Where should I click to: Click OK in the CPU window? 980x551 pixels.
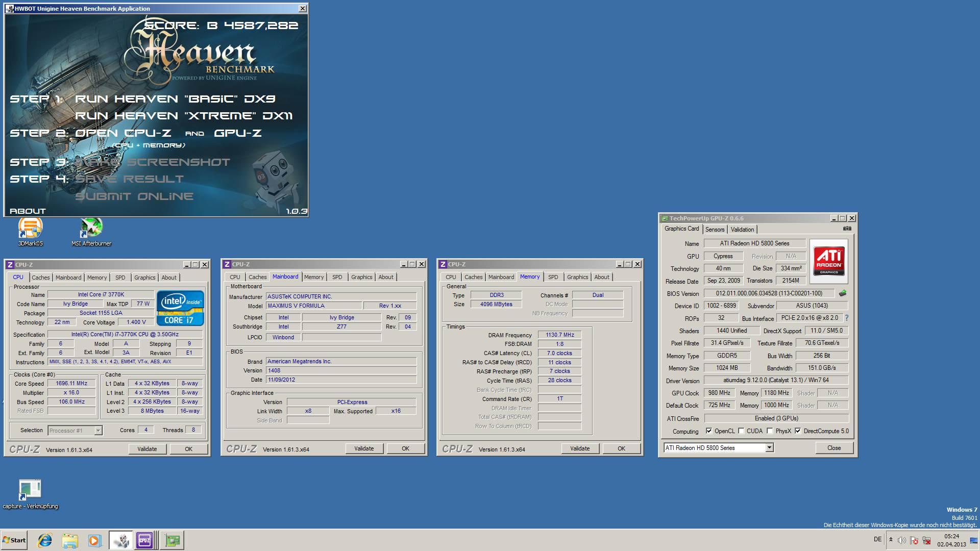click(x=188, y=449)
